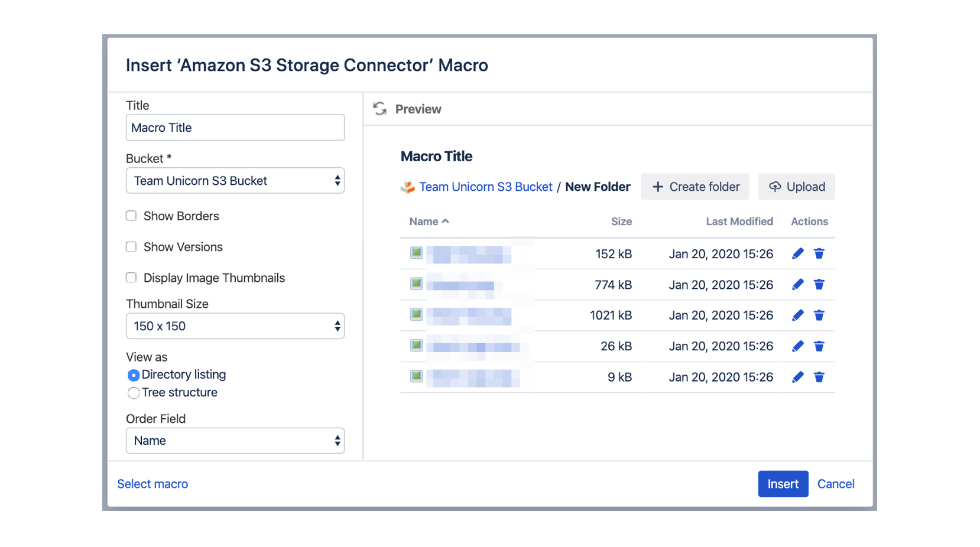Image resolution: width=980 pixels, height=547 pixels.
Task: Refresh the macro preview icon
Action: click(x=379, y=109)
